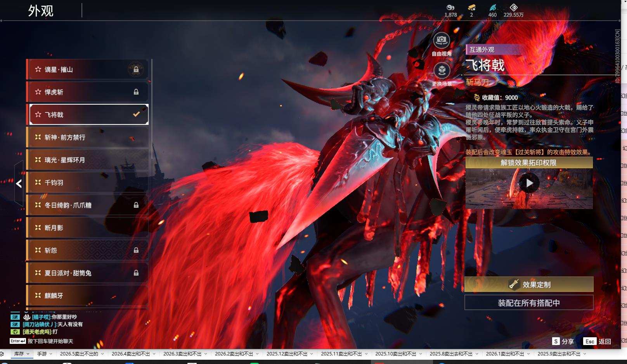Click the 效果定制 effect customization button
This screenshot has width=627, height=364.
pyautogui.click(x=529, y=284)
